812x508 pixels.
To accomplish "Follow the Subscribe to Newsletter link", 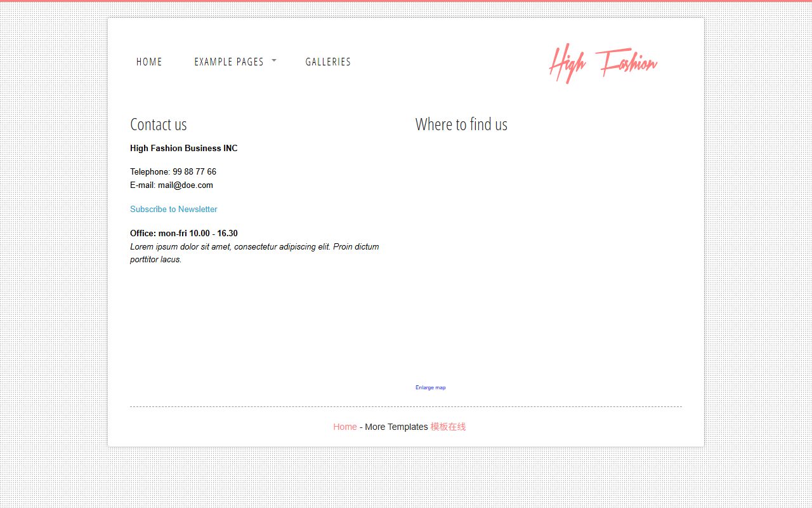I will click(174, 209).
